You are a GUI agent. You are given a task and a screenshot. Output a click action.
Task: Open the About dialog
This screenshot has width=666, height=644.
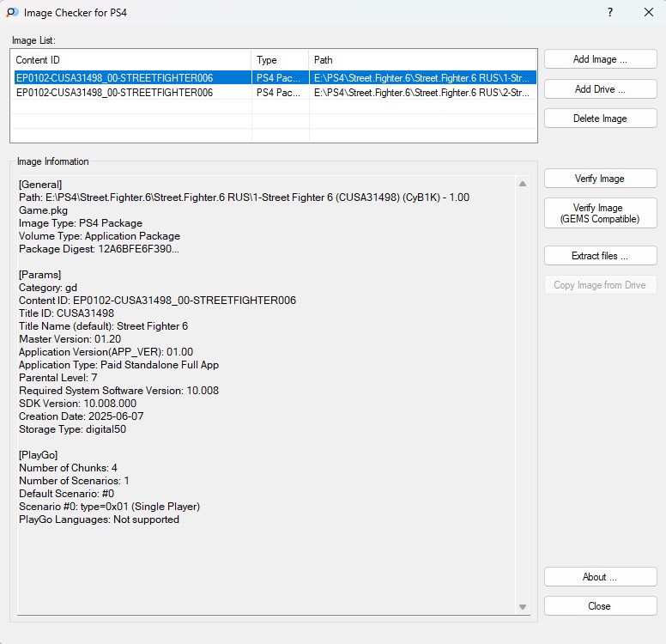[x=600, y=577]
